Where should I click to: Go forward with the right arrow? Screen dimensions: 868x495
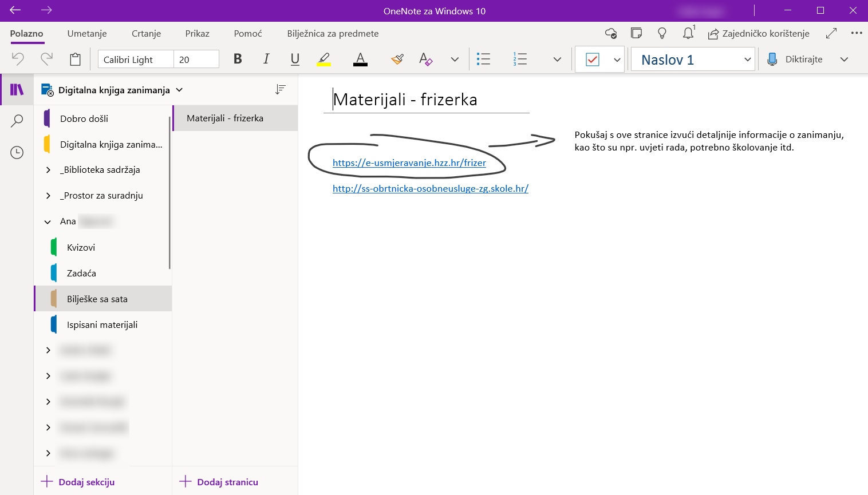point(46,10)
